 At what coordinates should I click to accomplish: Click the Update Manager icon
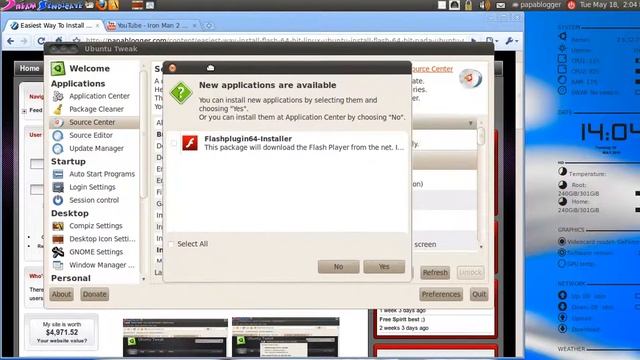coord(58,148)
